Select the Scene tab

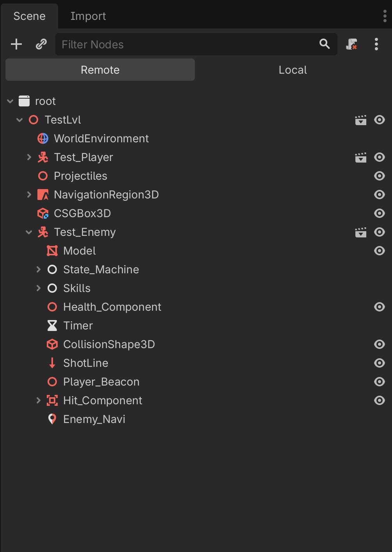29,16
